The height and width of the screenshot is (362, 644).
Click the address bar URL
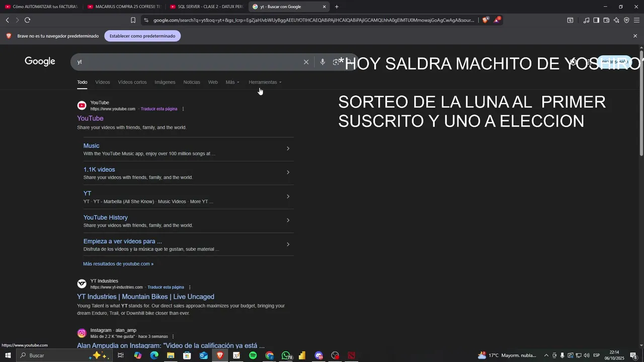click(x=313, y=20)
